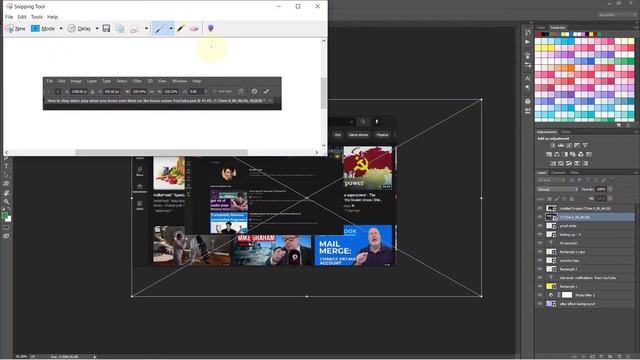The image size is (640, 360).
Task: Add a Channel Mixer adjustment
Action: click(x=581, y=154)
